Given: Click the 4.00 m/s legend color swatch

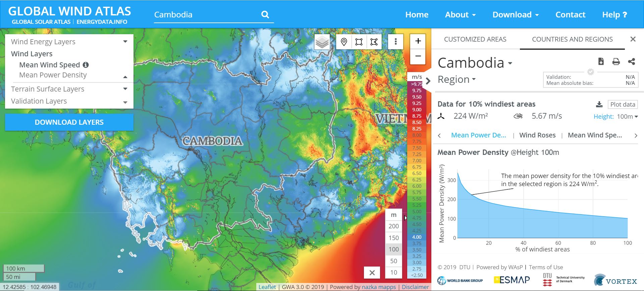Looking at the screenshot, I should pyautogui.click(x=417, y=237).
